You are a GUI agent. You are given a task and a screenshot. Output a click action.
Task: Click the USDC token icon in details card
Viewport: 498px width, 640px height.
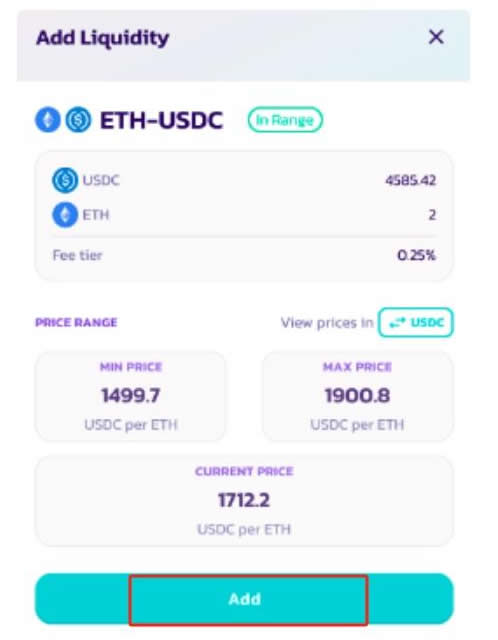(65, 180)
